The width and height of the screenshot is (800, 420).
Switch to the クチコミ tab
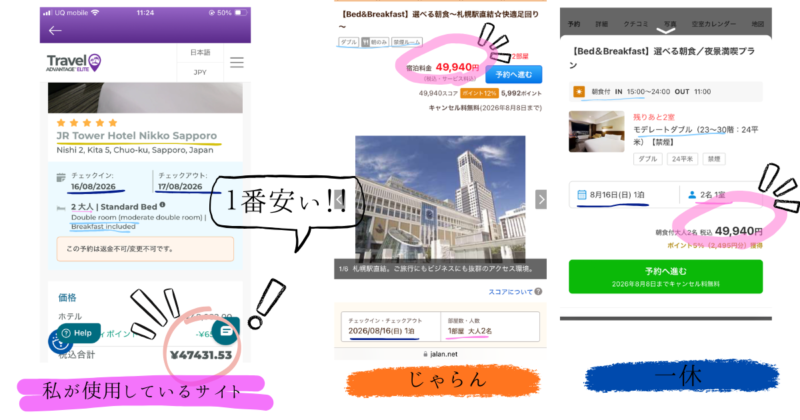click(x=636, y=24)
